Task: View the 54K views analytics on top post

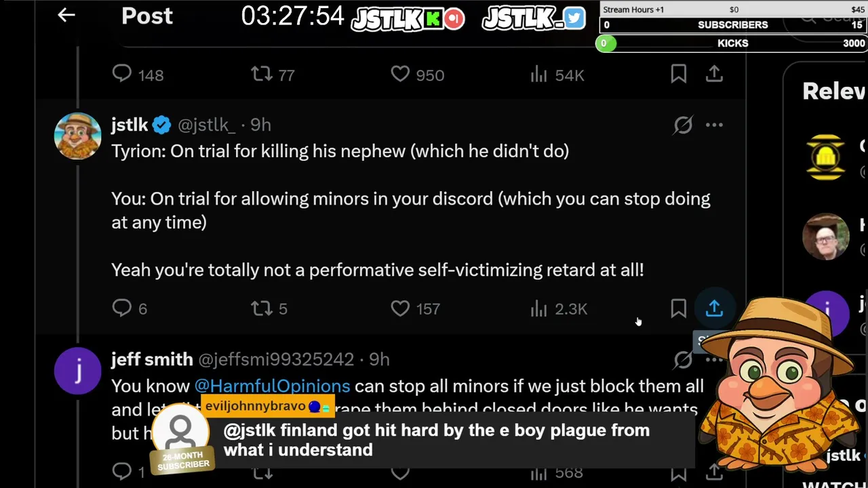Action: (x=557, y=74)
